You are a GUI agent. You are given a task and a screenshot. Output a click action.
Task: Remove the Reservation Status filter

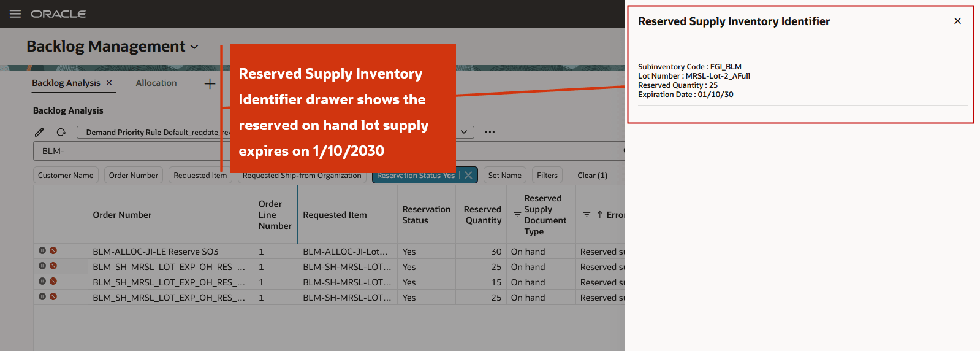(x=468, y=175)
